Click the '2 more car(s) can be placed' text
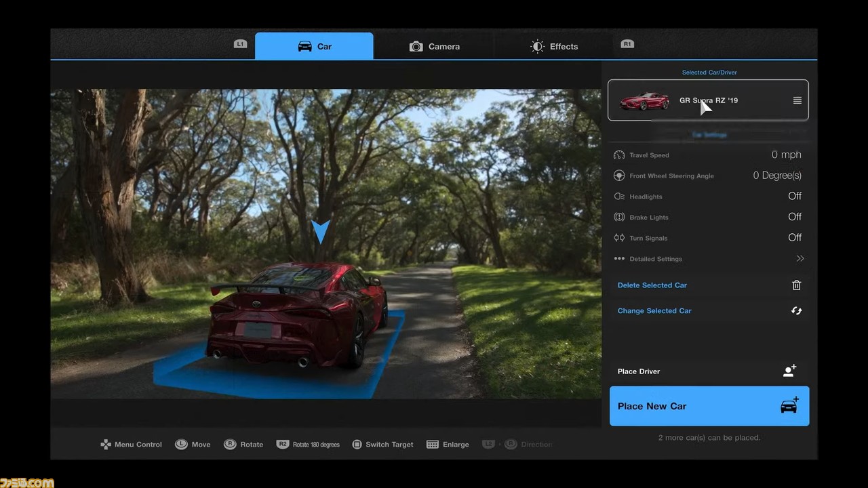 pos(709,438)
